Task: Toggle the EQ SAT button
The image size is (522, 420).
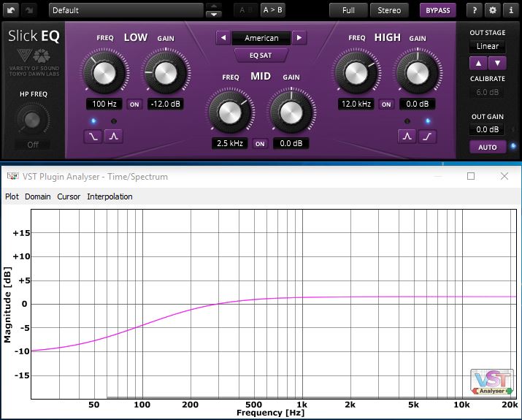Action: pos(261,56)
